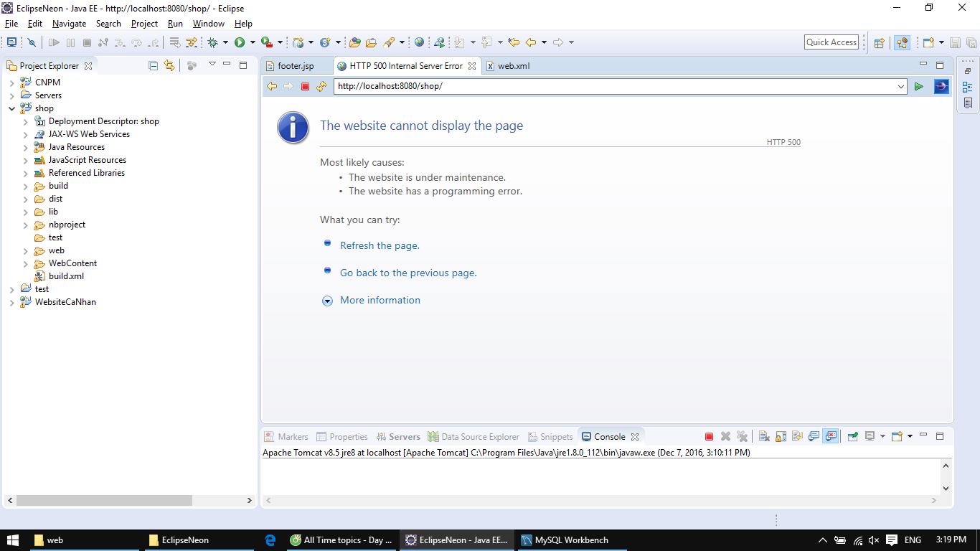Open the Navigate menu
The width and height of the screenshot is (980, 551).
[69, 24]
